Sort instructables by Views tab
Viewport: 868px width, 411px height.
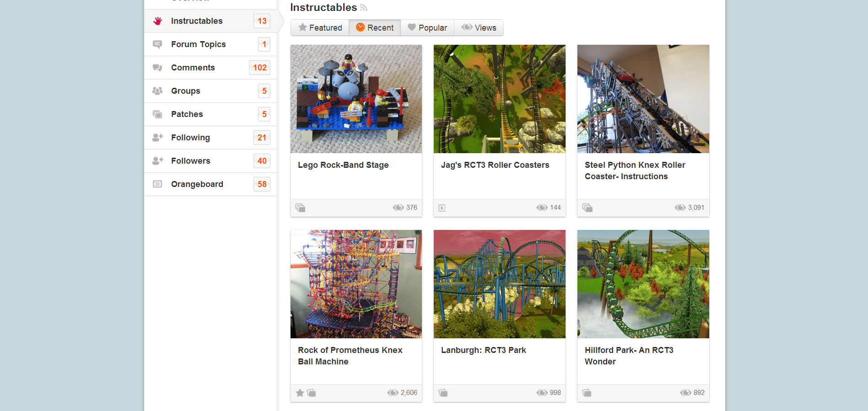(479, 28)
